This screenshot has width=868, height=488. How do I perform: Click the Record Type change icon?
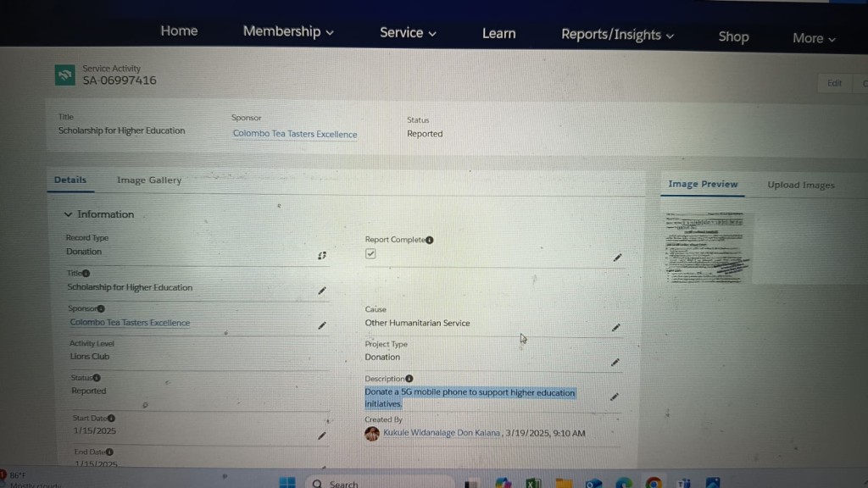(x=322, y=256)
